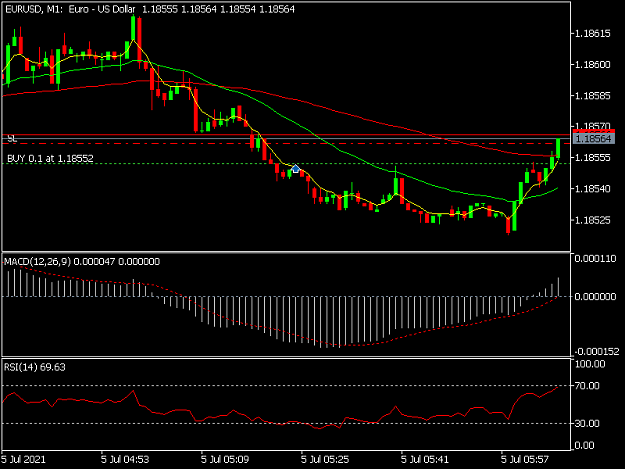Click the 1.18615 price axis label
This screenshot has height=469, width=625.
593,33
